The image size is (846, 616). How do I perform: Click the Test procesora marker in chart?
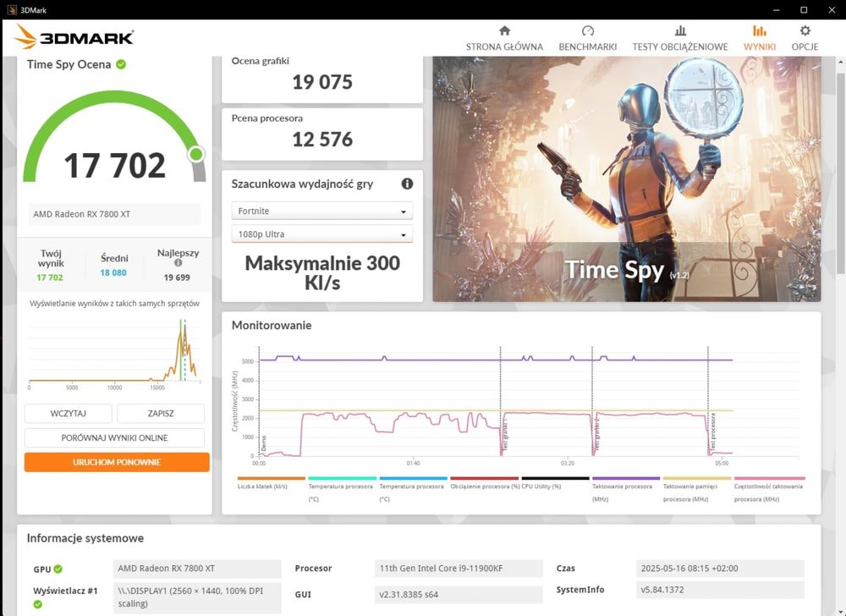click(712, 432)
